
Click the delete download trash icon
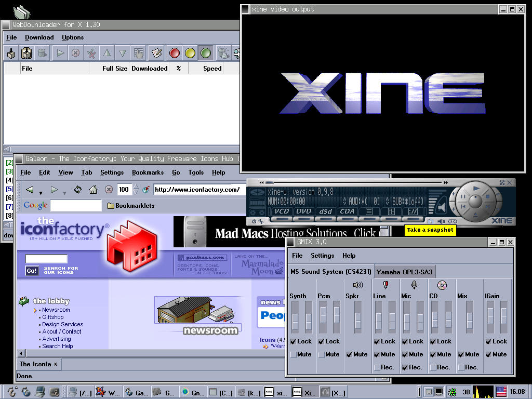[42, 53]
